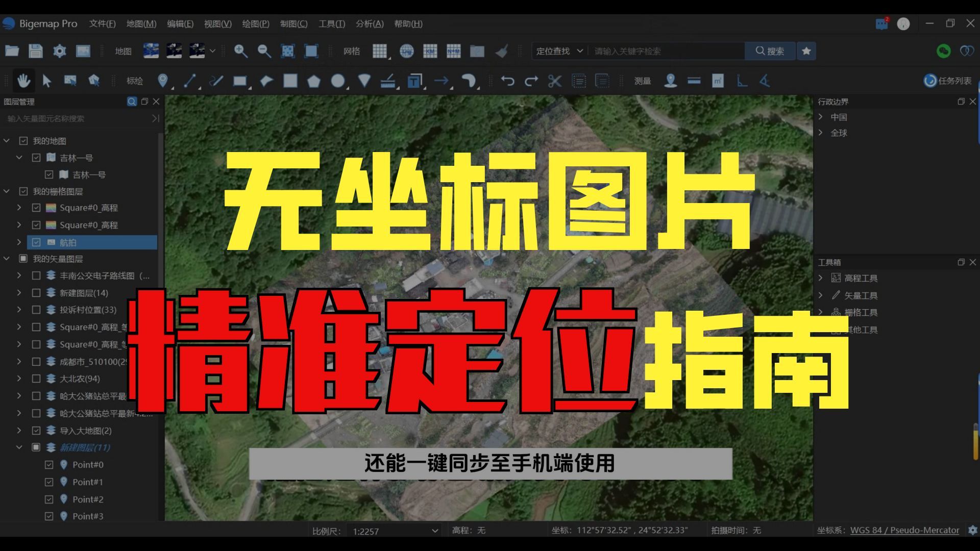Open status bar coordinate settings gear

(x=972, y=530)
